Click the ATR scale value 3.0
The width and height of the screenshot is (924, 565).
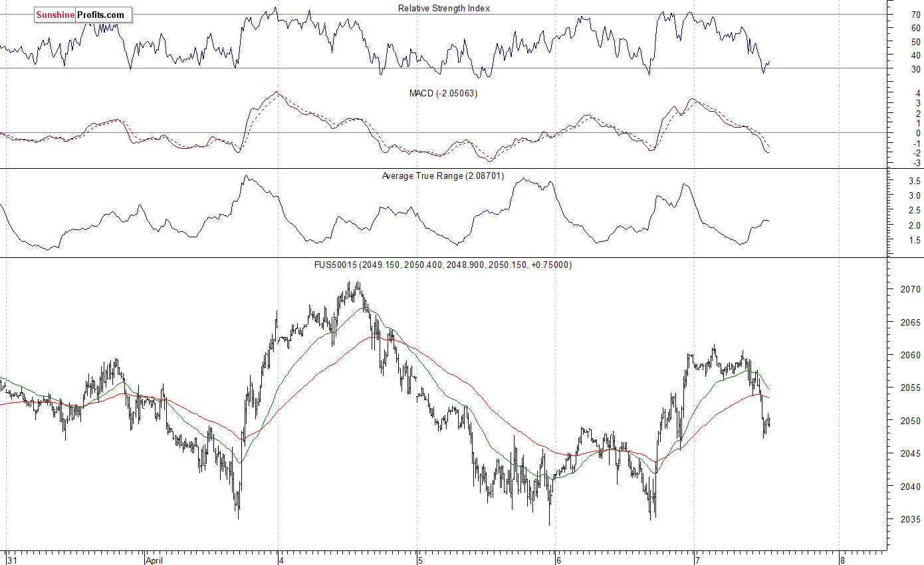pyautogui.click(x=914, y=195)
